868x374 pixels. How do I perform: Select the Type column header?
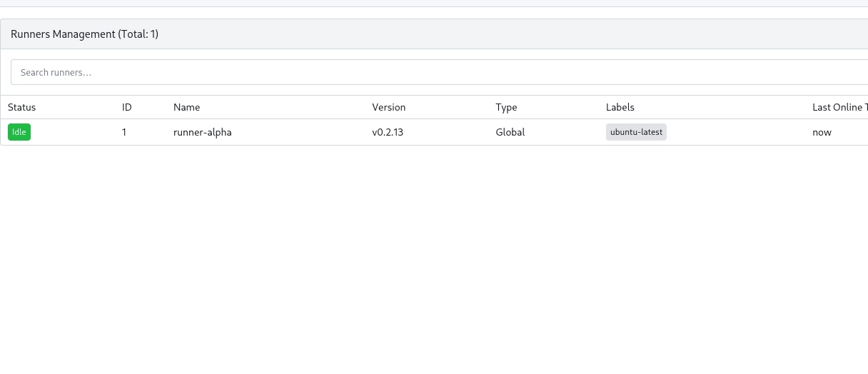506,107
